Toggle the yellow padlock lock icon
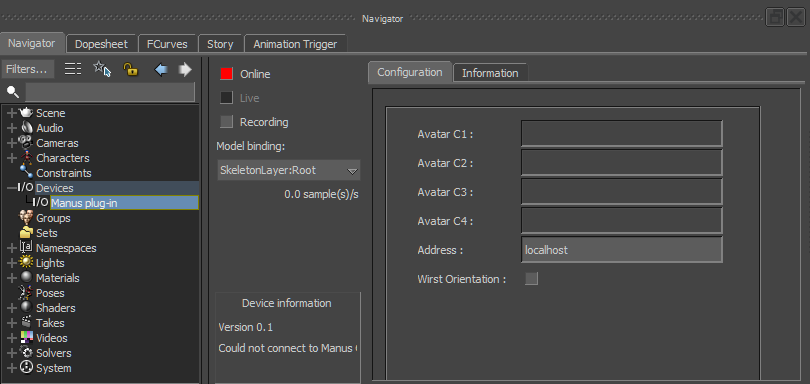Viewport: 810px width, 384px height. [131, 69]
